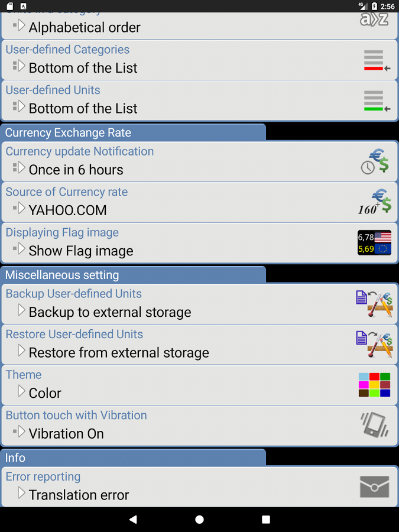This screenshot has height=532, width=399.
Task: Toggle Show Flag image option
Action: click(200, 243)
